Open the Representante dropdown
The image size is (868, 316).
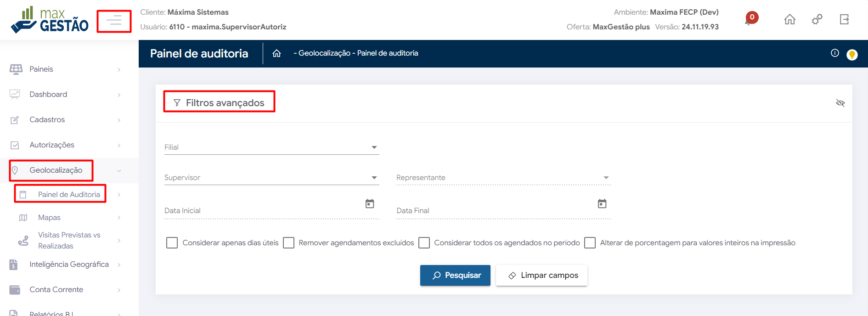tap(503, 178)
